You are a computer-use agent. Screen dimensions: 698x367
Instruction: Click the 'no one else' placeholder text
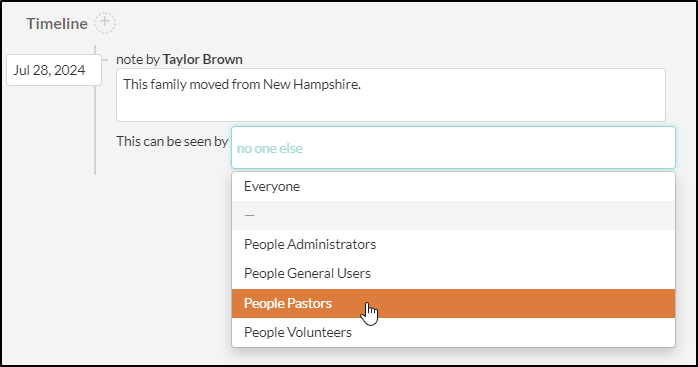[x=270, y=148]
